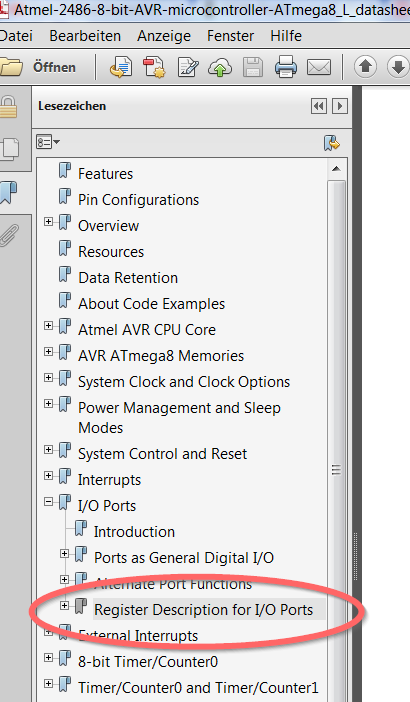This screenshot has width=410, height=702.
Task: Expand Timer/Counter0 and Timer/Counter1 bookmark
Action: tap(48, 684)
